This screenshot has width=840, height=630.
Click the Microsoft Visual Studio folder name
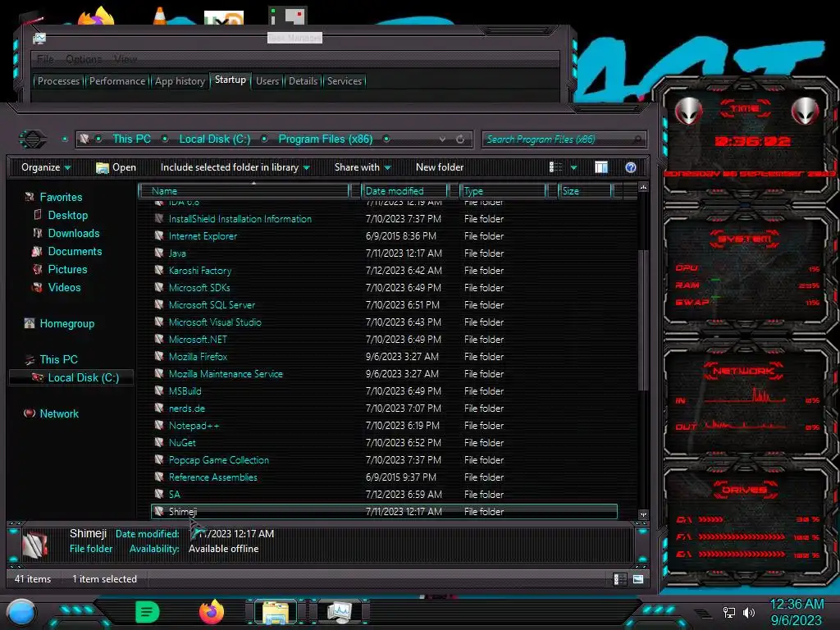tap(215, 322)
